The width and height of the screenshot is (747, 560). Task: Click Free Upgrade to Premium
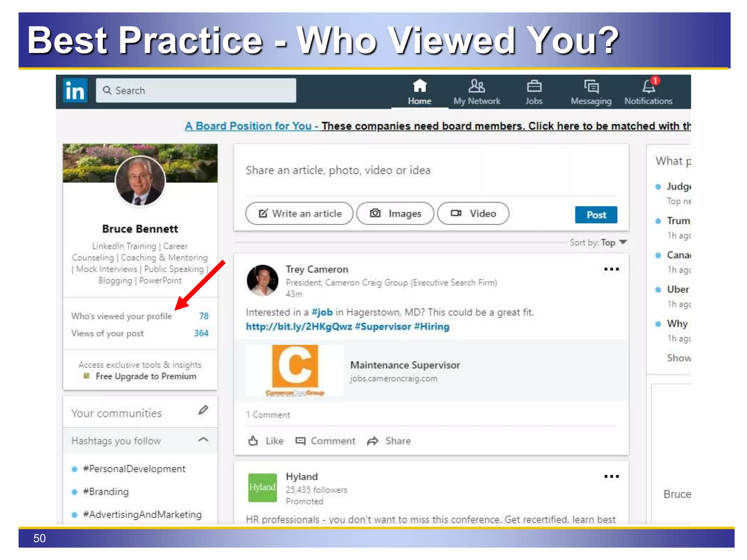[x=146, y=376]
